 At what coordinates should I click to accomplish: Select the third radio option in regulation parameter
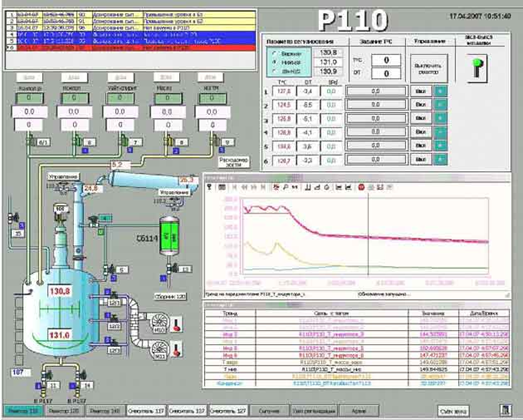point(274,71)
